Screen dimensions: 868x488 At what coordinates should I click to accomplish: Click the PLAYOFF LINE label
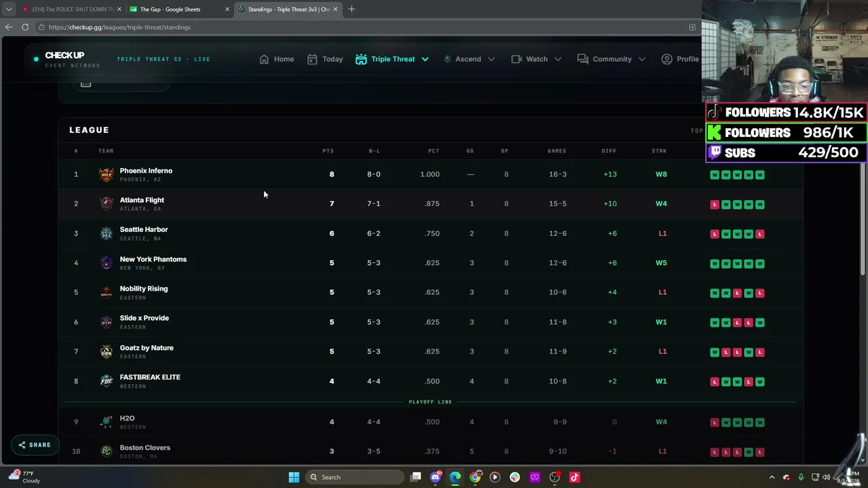[x=431, y=402]
